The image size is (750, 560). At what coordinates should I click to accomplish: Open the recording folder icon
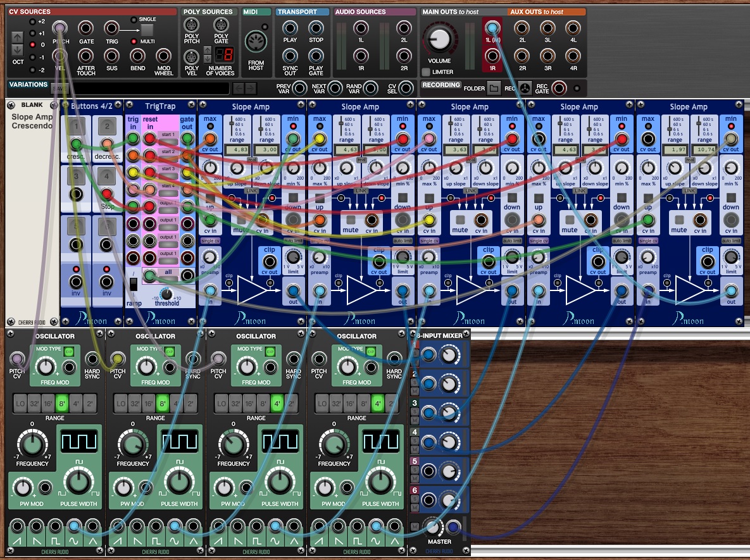494,88
